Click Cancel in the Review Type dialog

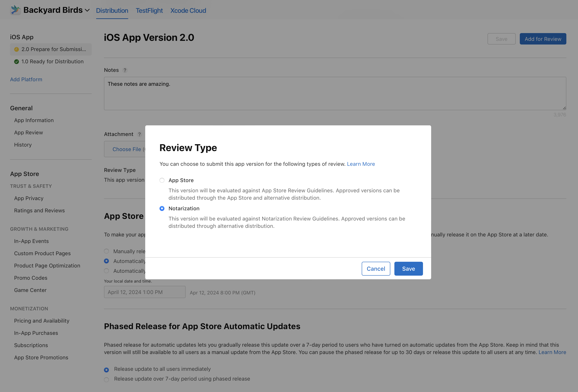[376, 269]
